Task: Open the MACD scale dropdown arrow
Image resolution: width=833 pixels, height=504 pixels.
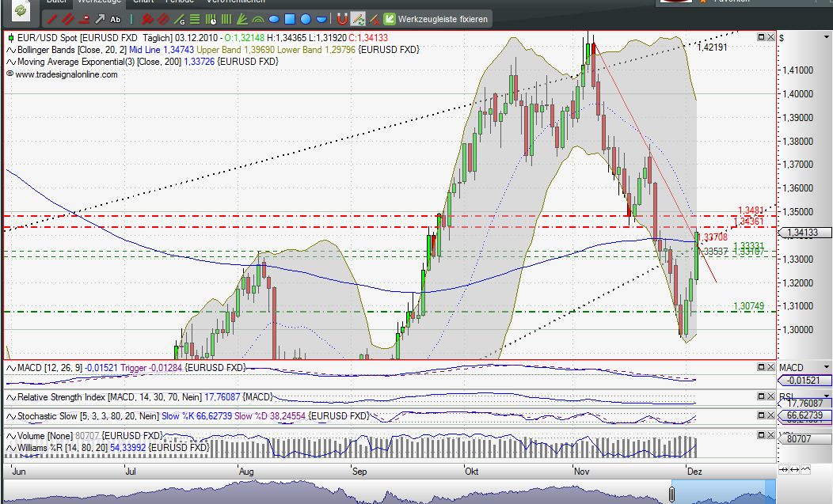Action: pos(826,367)
